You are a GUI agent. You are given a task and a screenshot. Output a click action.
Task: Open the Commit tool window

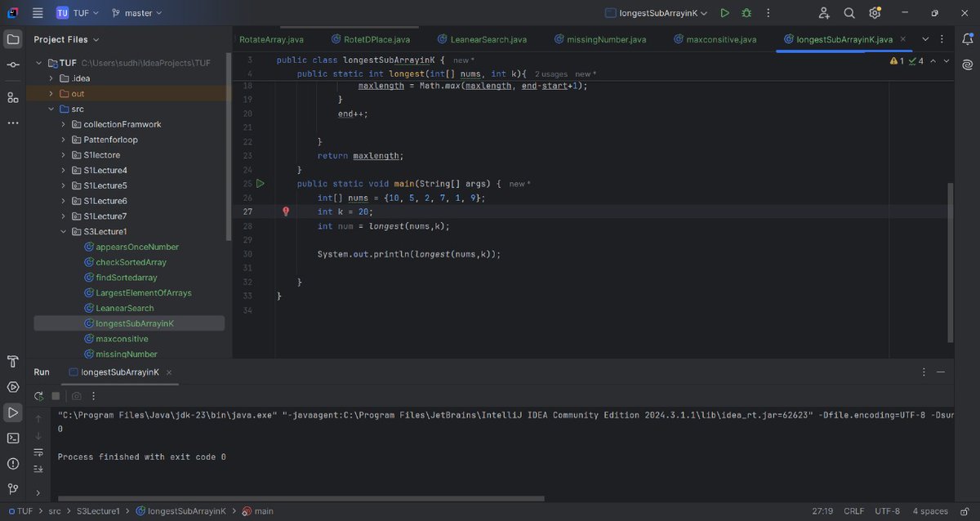click(13, 65)
